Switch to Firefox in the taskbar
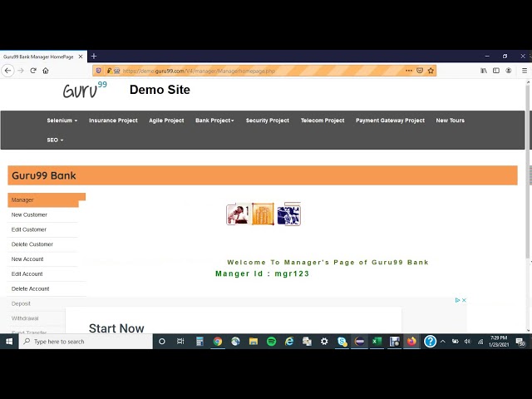This screenshot has height=399, width=532. pos(412,342)
